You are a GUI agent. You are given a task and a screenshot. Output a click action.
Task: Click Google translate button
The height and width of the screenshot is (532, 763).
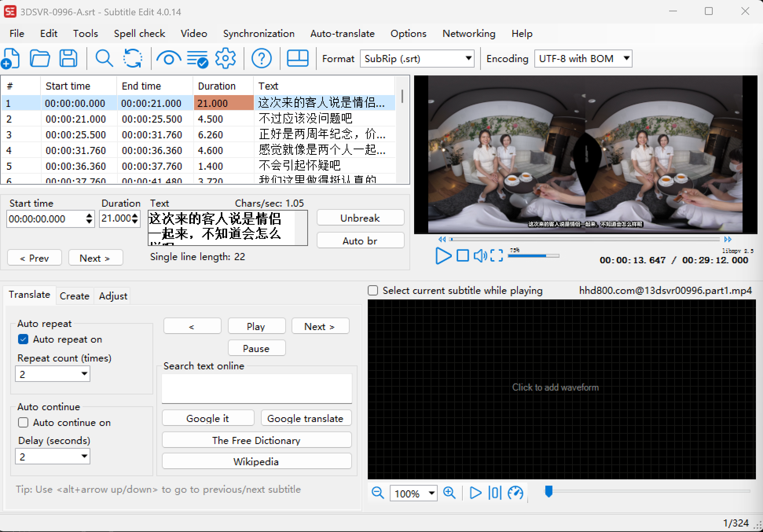click(x=306, y=418)
